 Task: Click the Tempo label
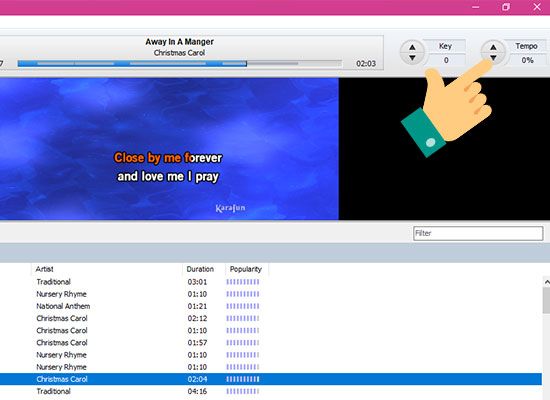pyautogui.click(x=526, y=46)
